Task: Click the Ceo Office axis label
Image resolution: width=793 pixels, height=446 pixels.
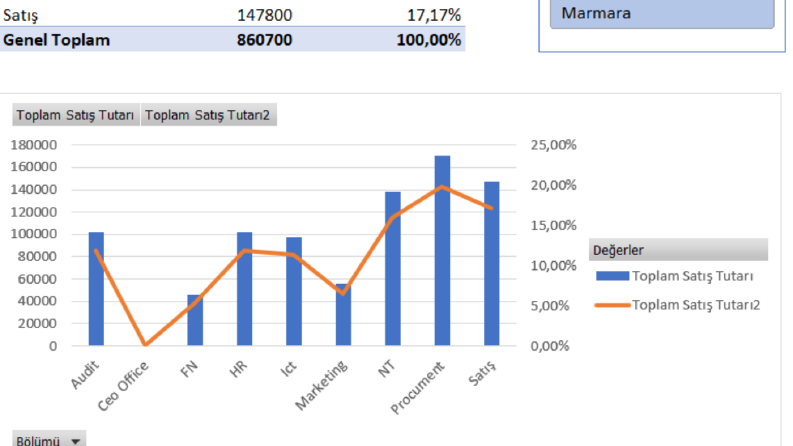Action: (x=123, y=386)
